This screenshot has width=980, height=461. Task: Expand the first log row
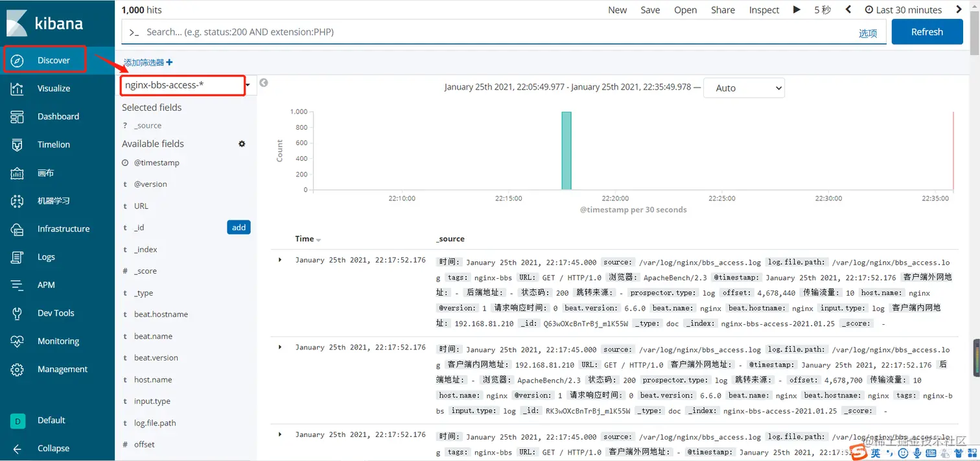click(280, 260)
